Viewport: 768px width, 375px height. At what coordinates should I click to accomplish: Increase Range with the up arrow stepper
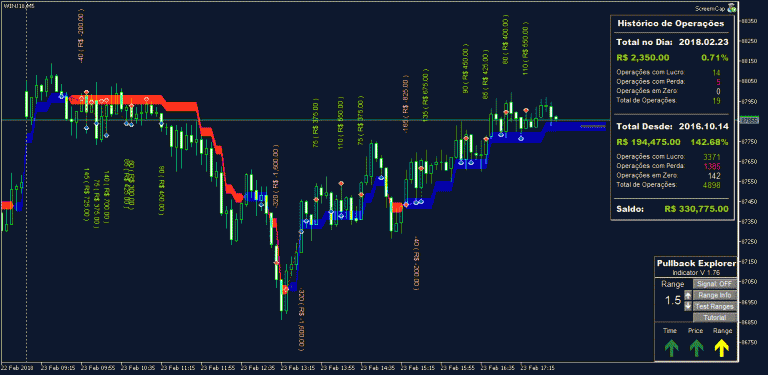pos(688,295)
